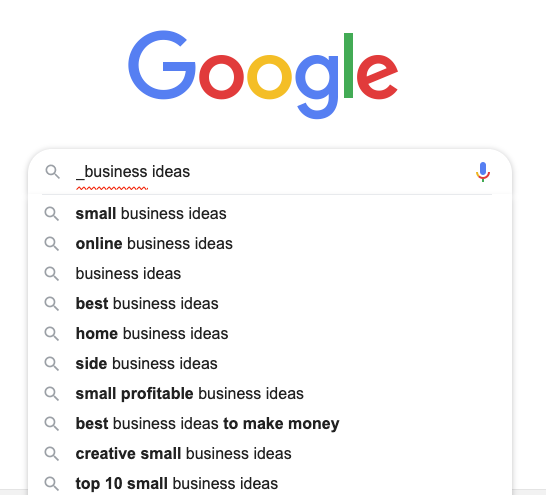Click the magnifier icon beside 'best business ideas'
The height and width of the screenshot is (495, 546).
point(52,304)
